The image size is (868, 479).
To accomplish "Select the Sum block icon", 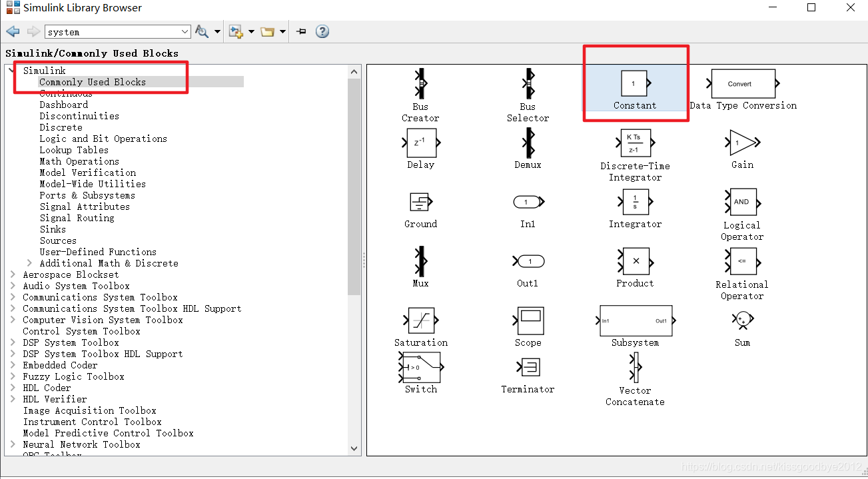I will pyautogui.click(x=742, y=320).
